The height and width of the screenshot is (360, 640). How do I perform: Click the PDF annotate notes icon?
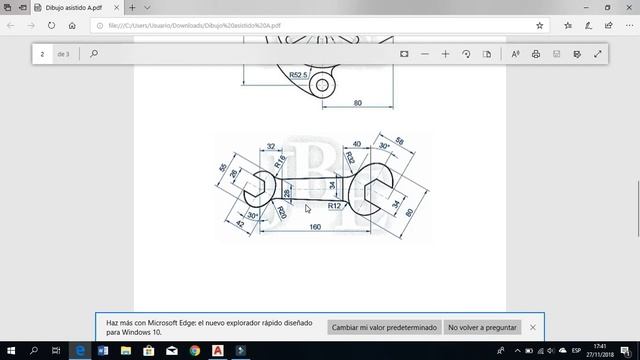(577, 54)
